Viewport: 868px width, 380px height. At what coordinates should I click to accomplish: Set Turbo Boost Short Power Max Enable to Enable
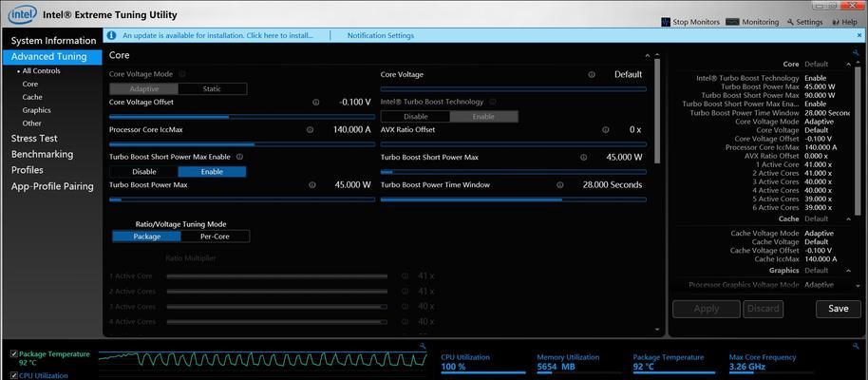tap(212, 172)
